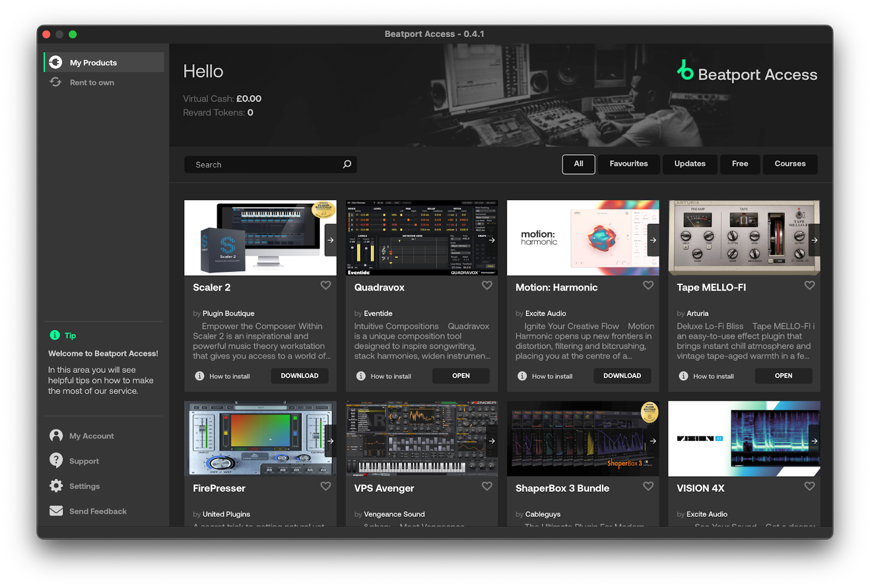Add ShaperBox 3 Bundle to favourites
Viewport: 870px width, 588px height.
[648, 486]
